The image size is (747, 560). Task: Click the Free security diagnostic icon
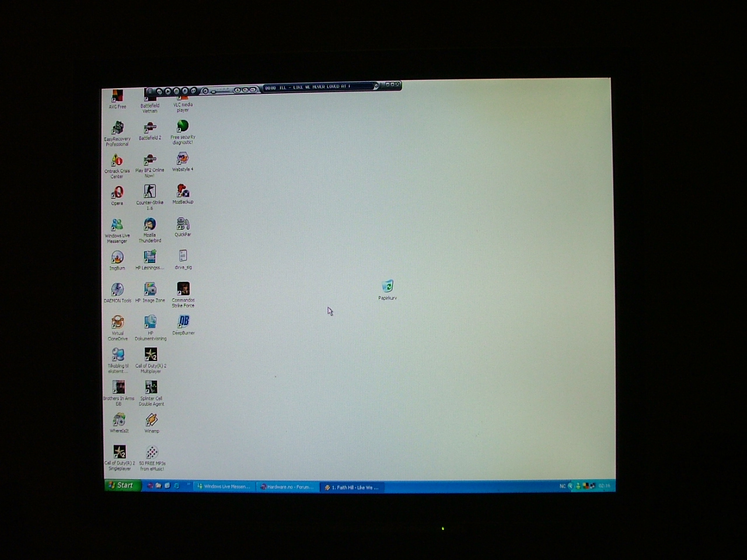[183, 132]
